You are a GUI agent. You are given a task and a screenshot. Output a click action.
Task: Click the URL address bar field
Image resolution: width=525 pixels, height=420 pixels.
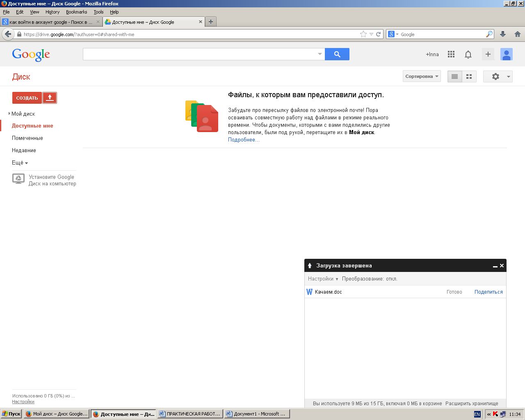(x=191, y=34)
